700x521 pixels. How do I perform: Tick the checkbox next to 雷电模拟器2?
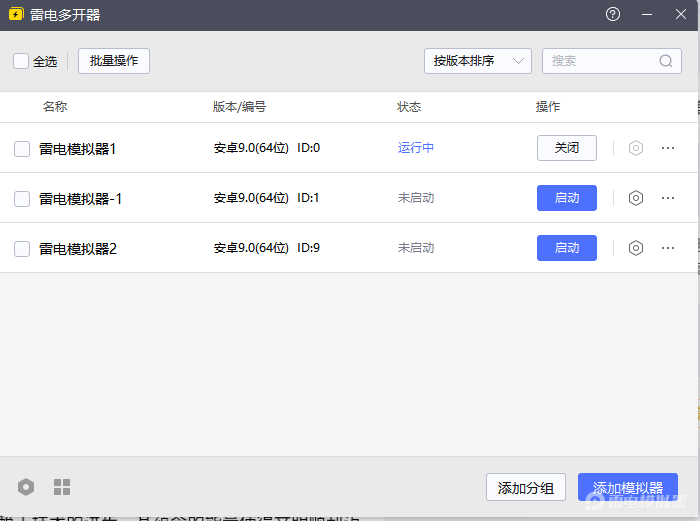pyautogui.click(x=22, y=249)
